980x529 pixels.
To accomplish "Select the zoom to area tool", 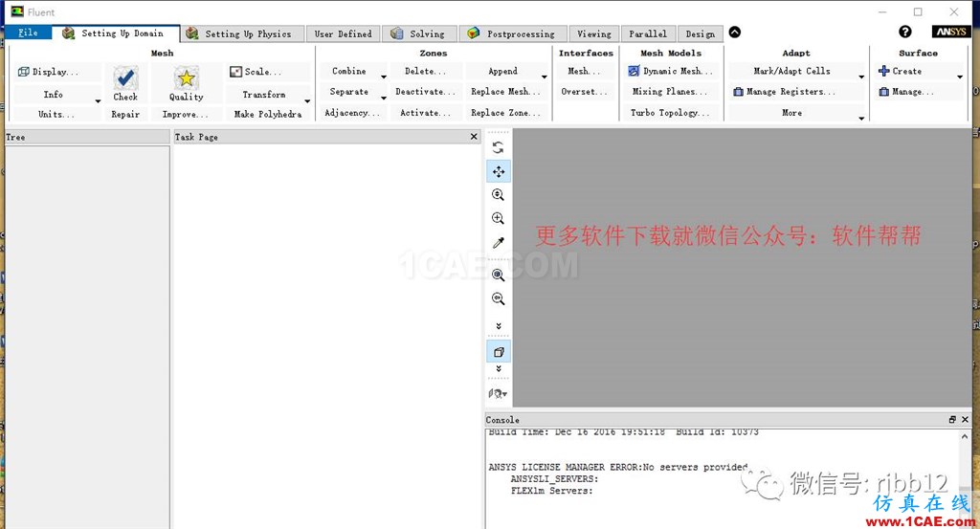I will (x=498, y=219).
